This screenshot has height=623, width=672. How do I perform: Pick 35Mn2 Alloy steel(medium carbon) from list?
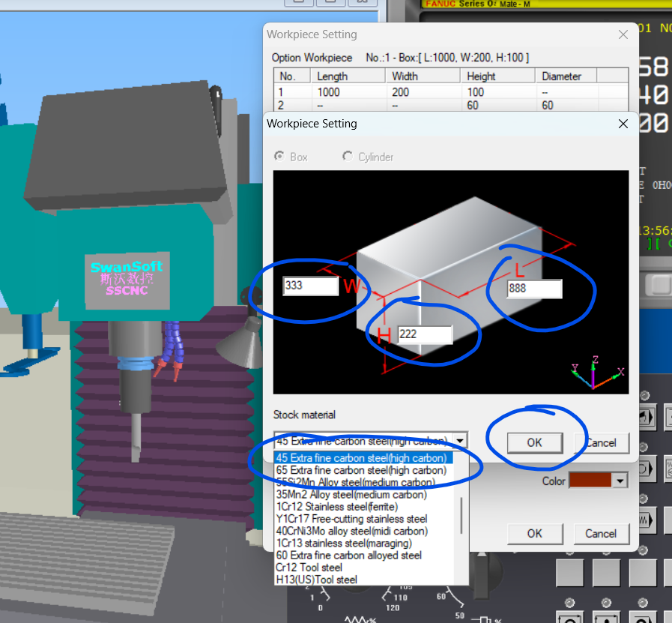(x=351, y=495)
